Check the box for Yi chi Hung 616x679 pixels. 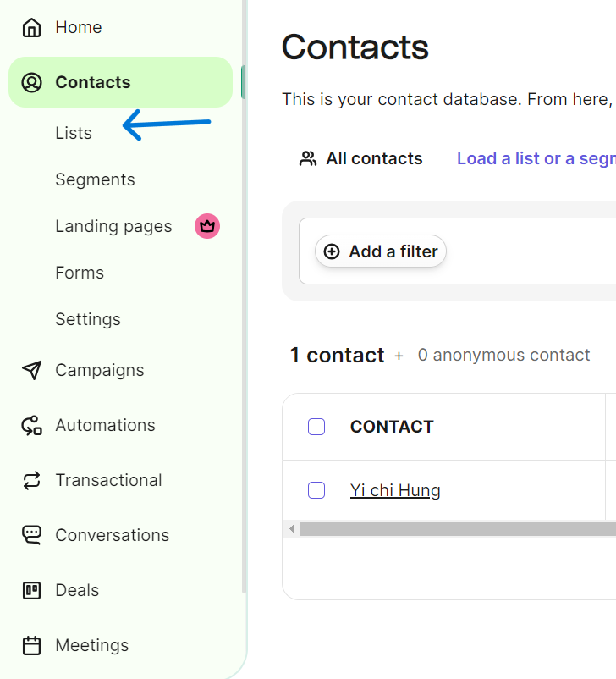click(x=316, y=490)
